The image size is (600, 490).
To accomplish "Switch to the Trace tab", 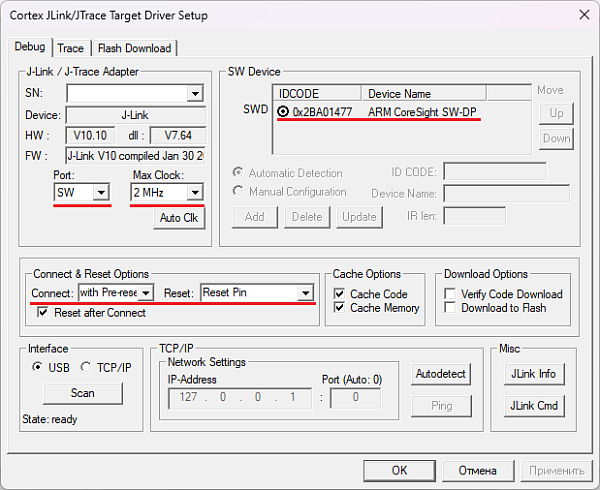I will (70, 48).
